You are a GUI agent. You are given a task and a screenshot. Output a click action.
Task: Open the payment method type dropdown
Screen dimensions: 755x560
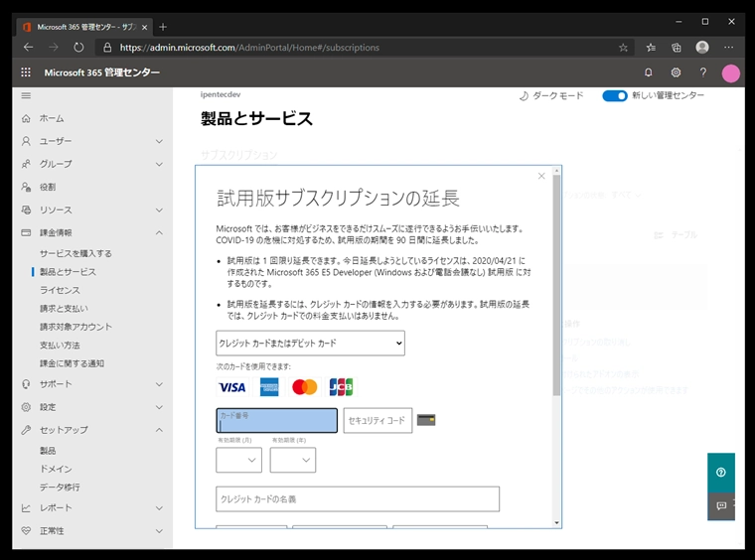point(311,343)
